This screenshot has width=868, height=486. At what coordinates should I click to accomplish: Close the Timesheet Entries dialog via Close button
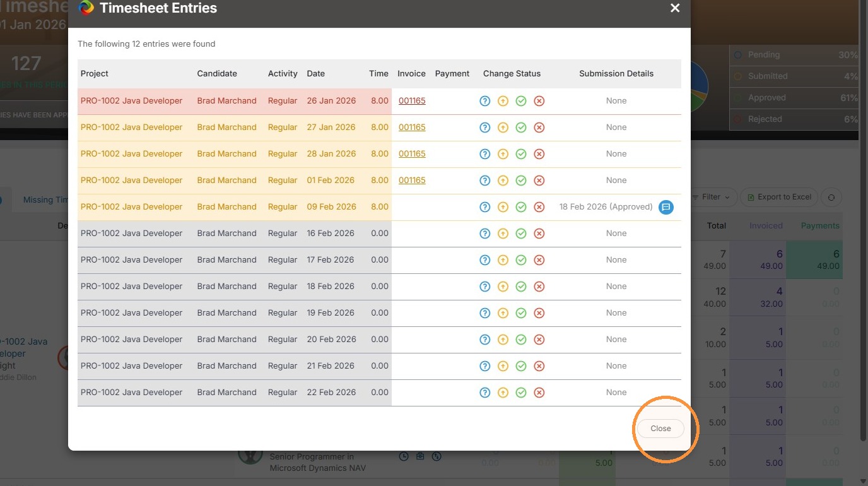(x=660, y=429)
